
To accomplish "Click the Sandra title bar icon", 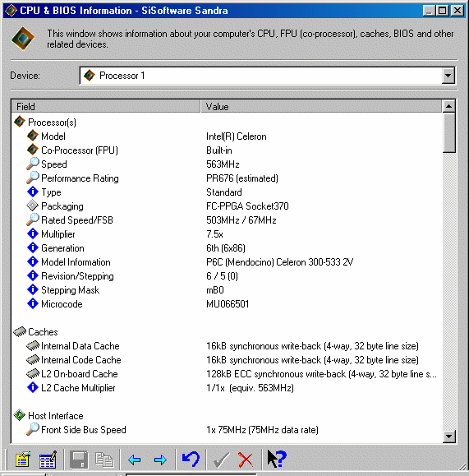I will coord(11,11).
